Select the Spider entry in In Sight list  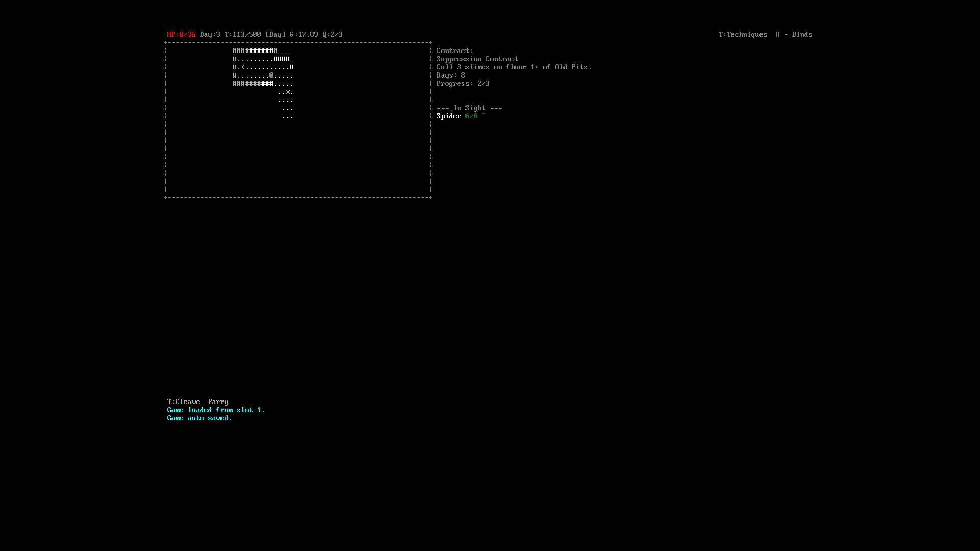[449, 116]
